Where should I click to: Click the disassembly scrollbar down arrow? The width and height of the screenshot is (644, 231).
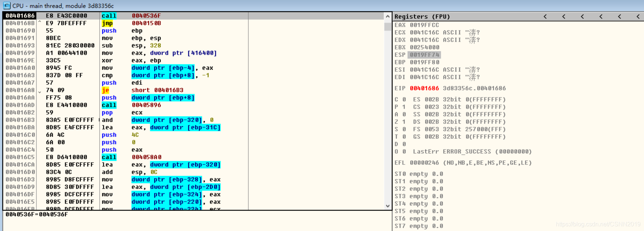coord(388,206)
